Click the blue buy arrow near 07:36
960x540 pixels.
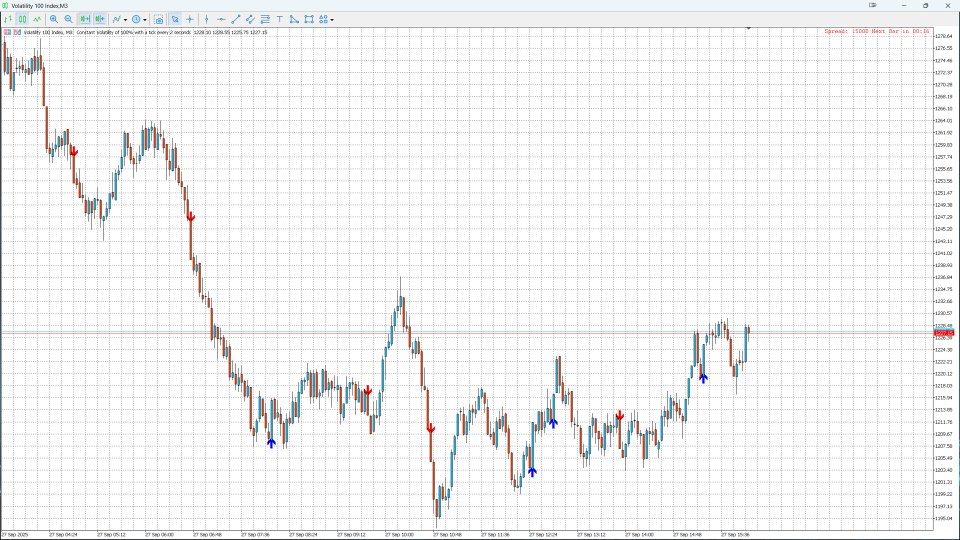tap(271, 443)
